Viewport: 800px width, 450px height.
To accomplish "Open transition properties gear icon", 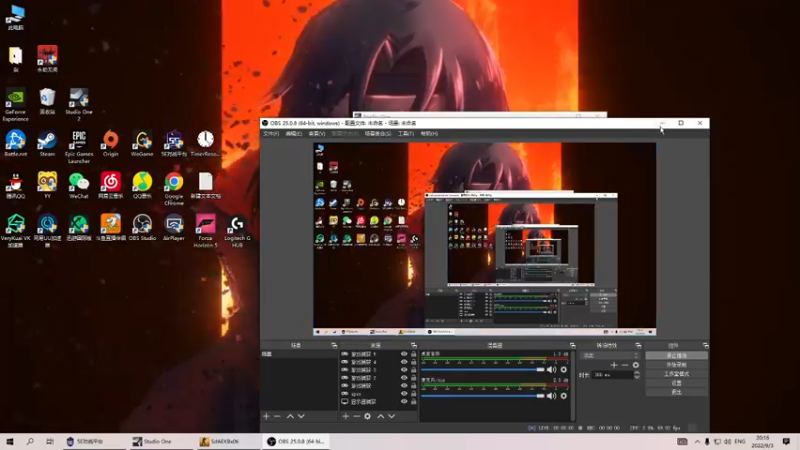I will click(636, 365).
